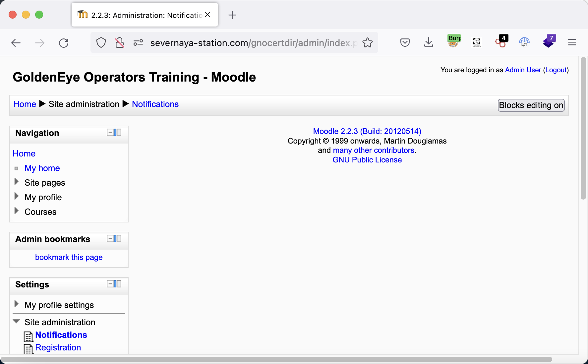Hide the Settings block via minus icon
The width and height of the screenshot is (588, 364).
(110, 284)
